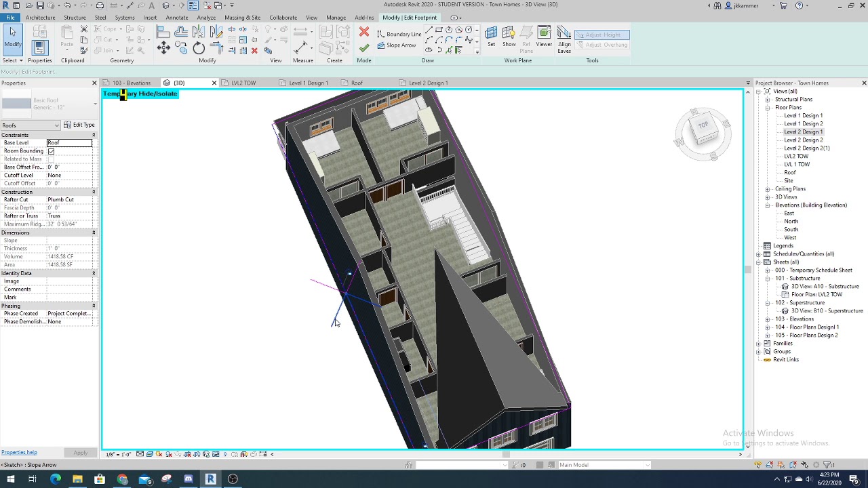Select the Line draw tool
This screenshot has height=488, width=868.
(429, 30)
